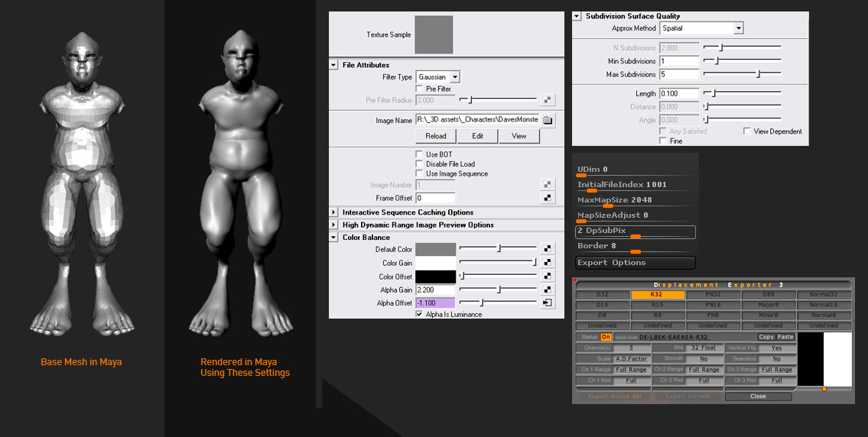Screen dimensions: 868x437
Task: Click the checker map button for Alpha Gain
Action: (x=548, y=290)
